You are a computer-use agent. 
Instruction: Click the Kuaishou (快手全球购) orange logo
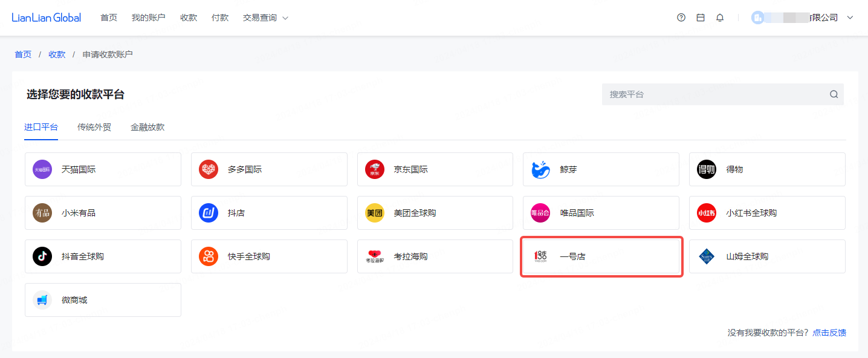209,256
